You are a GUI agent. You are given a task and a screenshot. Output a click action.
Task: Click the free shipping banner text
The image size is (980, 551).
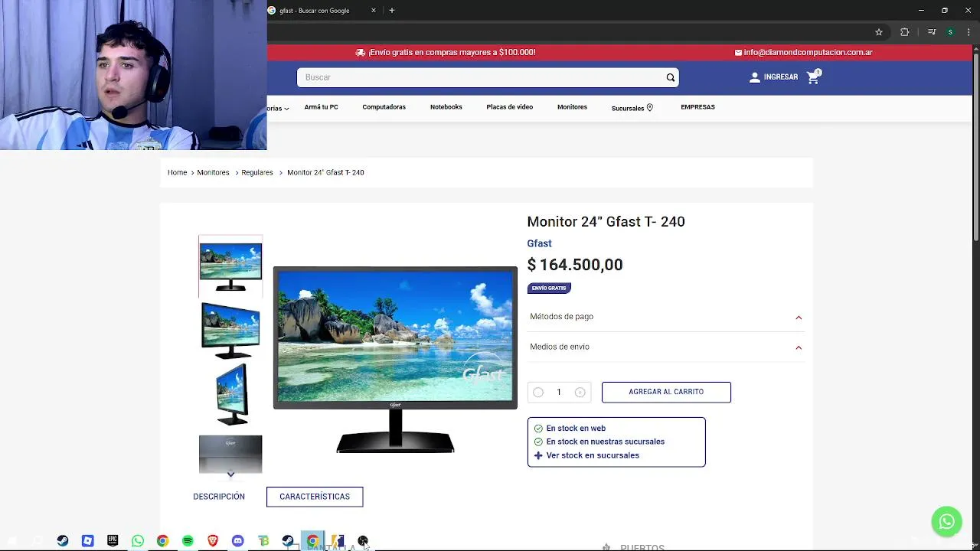tap(452, 53)
